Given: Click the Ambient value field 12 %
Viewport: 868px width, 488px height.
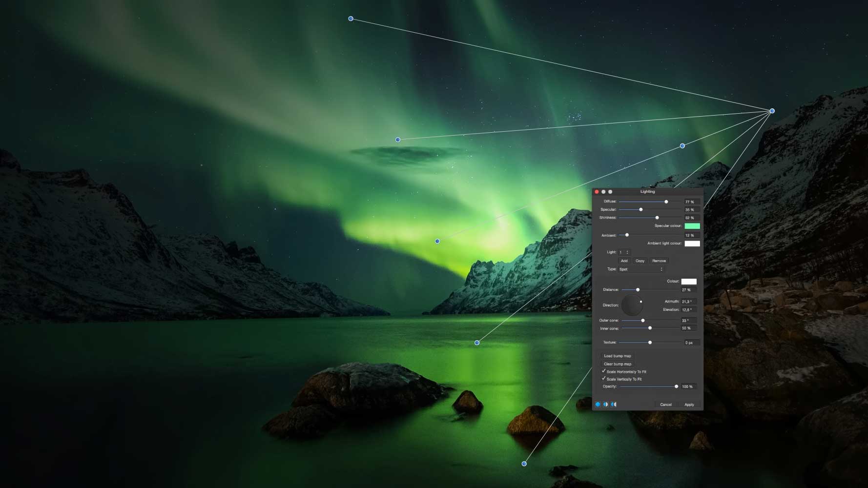Looking at the screenshot, I should (x=692, y=236).
